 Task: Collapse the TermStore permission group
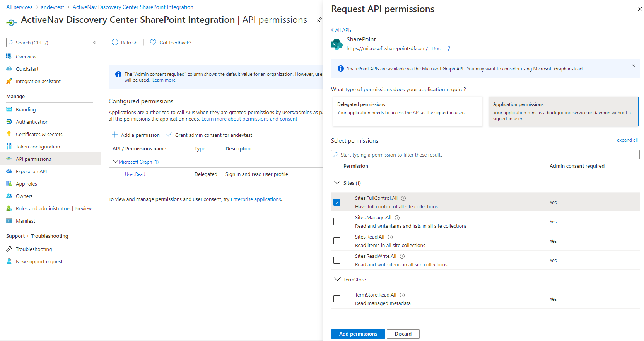click(337, 279)
